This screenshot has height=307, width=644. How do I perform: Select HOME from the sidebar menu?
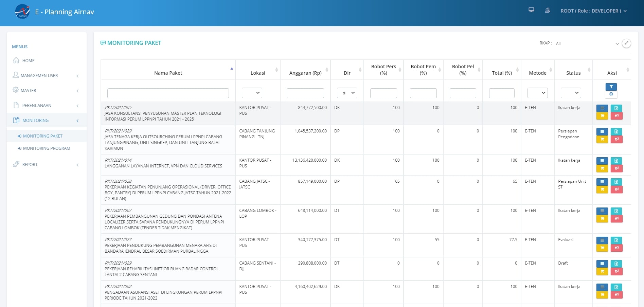[x=28, y=60]
